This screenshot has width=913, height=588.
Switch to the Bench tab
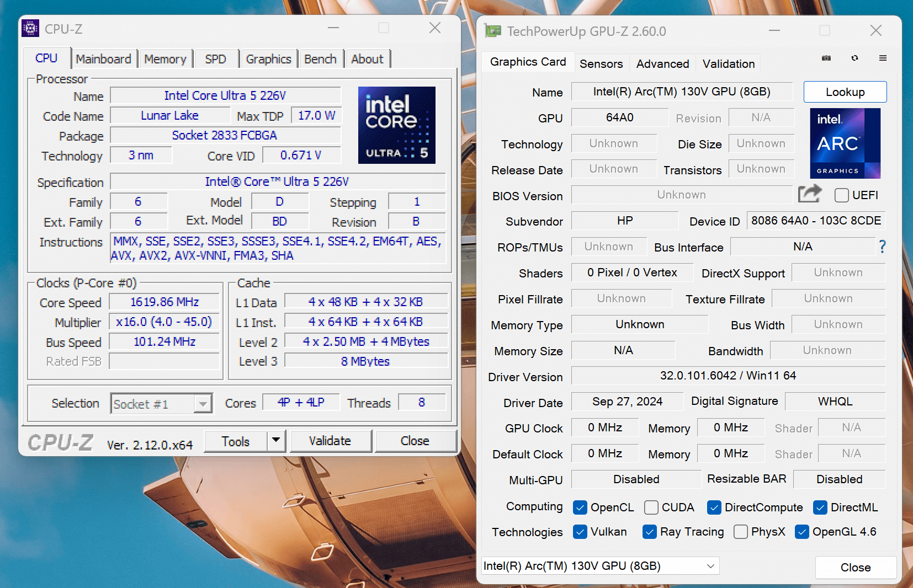coord(320,59)
